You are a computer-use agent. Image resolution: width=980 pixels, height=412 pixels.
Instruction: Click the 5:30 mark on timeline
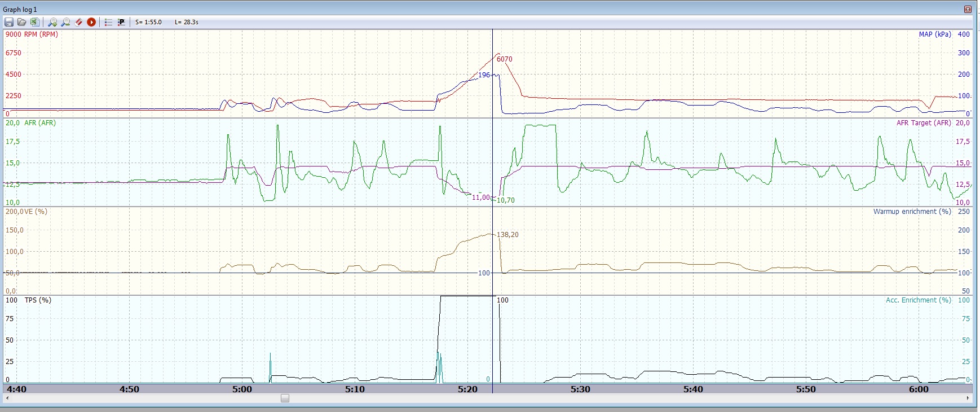click(x=580, y=389)
